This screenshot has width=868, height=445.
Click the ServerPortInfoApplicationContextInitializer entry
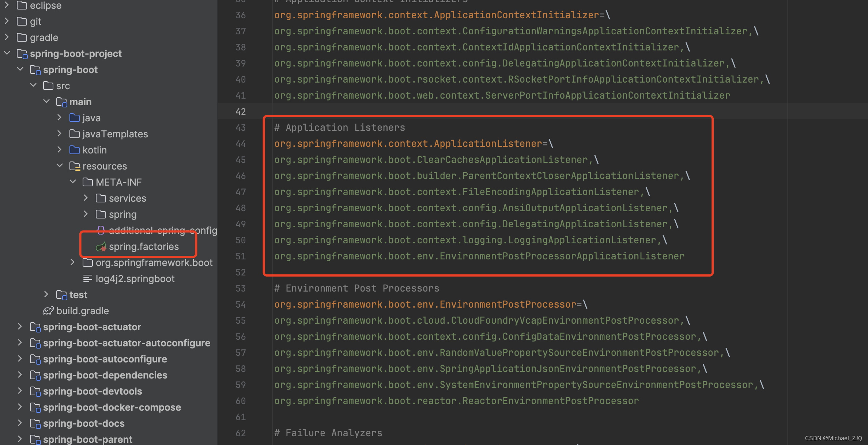(502, 95)
